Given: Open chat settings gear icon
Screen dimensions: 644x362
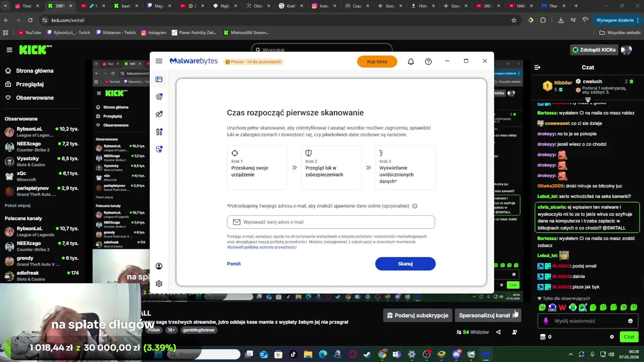Looking at the screenshot, I should click(x=612, y=337).
